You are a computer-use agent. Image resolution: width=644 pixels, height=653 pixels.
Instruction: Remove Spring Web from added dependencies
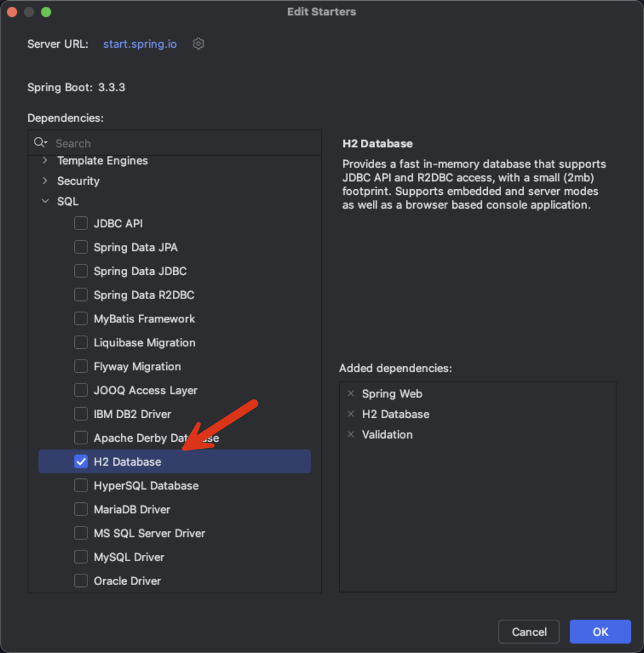click(351, 394)
